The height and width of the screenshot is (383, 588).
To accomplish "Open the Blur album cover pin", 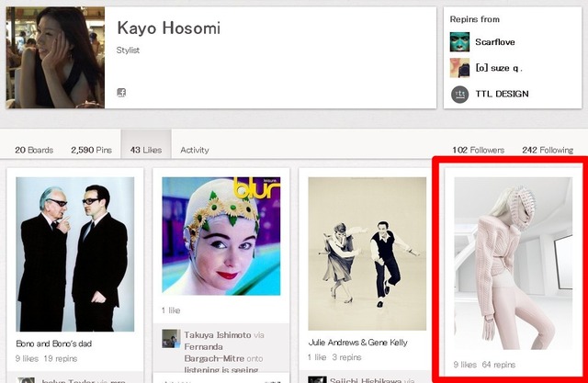I will (x=221, y=236).
